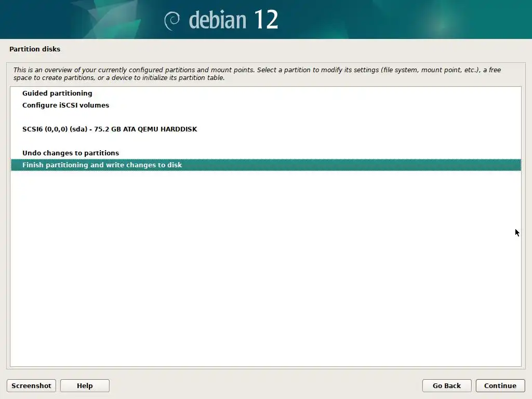The width and height of the screenshot is (532, 399).
Task: Select Finish partitioning and write changes to disk
Action: click(265, 165)
